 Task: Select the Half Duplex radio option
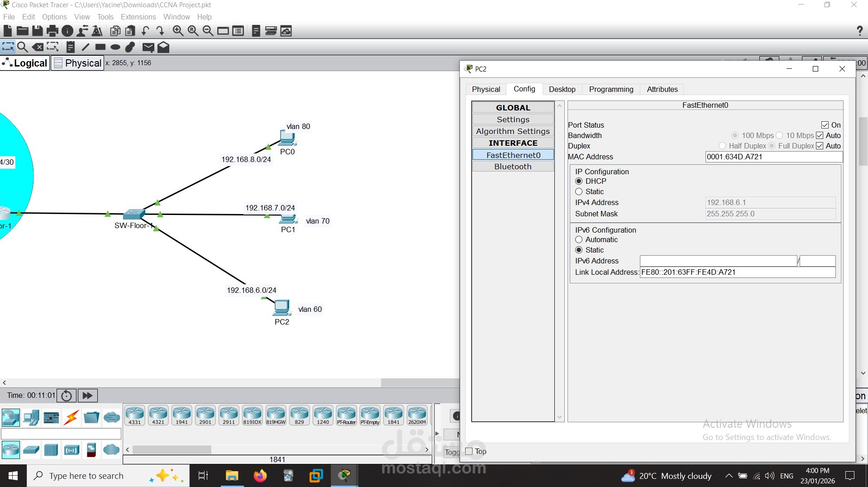pos(722,146)
